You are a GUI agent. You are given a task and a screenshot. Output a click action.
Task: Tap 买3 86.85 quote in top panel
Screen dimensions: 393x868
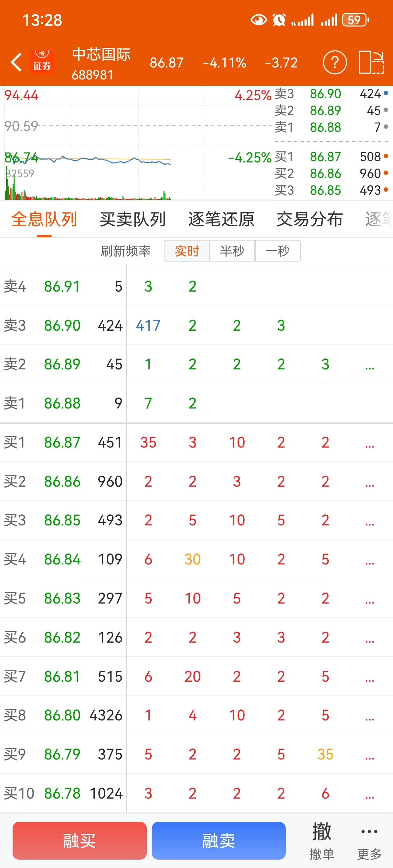click(331, 190)
